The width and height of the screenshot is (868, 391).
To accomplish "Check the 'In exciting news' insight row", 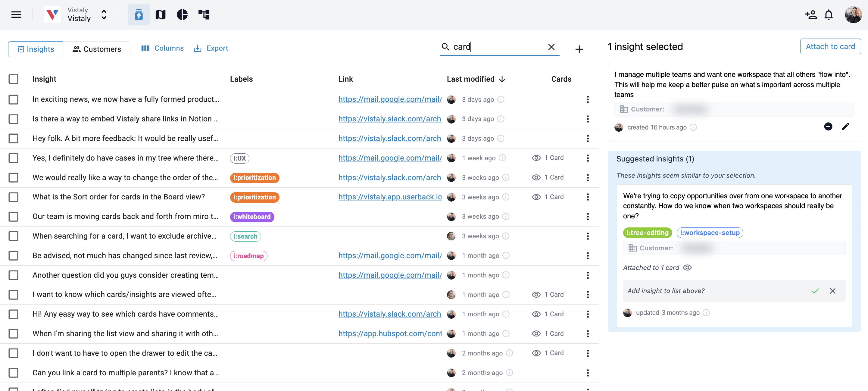I will (x=14, y=99).
